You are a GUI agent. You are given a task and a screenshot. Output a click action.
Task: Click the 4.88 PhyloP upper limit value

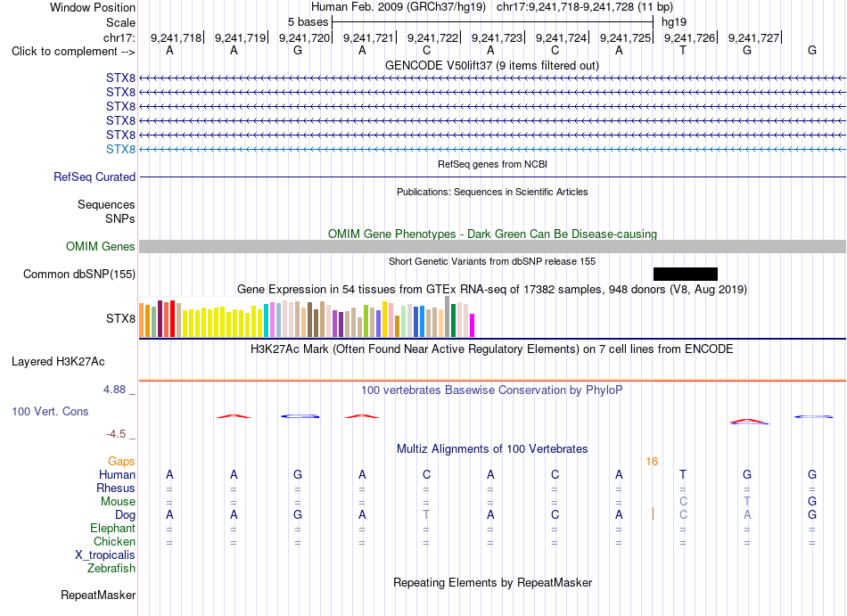[x=114, y=390]
